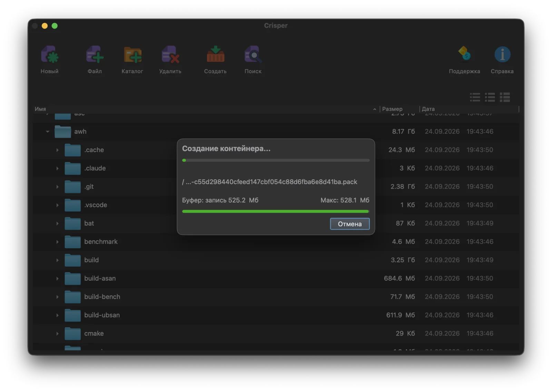The width and height of the screenshot is (552, 392).
Task: Click the Создать container icon
Action: 215,55
